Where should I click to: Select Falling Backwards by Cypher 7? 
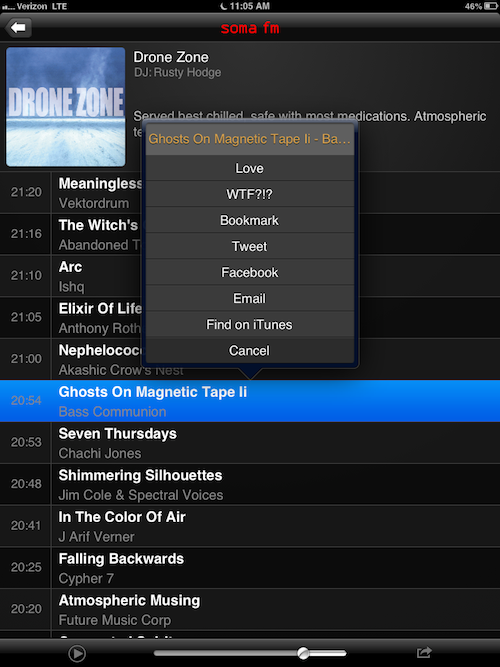tap(250, 568)
